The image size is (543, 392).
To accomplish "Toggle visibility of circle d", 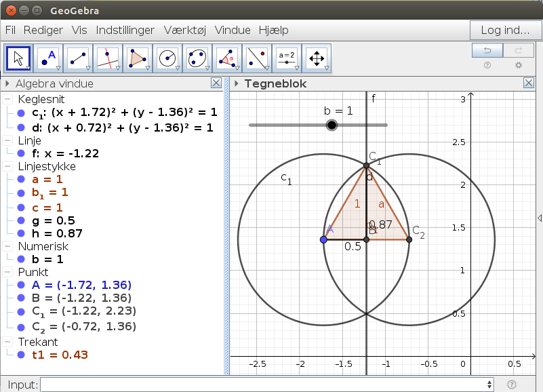I will 21,128.
